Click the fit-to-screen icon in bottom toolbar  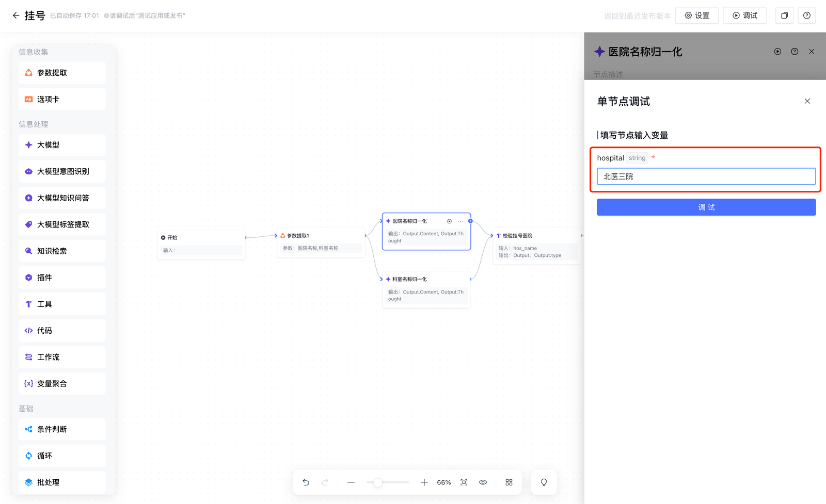tap(464, 482)
